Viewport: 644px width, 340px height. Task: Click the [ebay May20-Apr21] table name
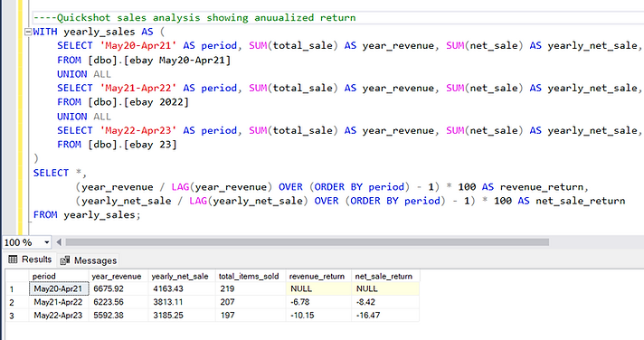click(177, 61)
